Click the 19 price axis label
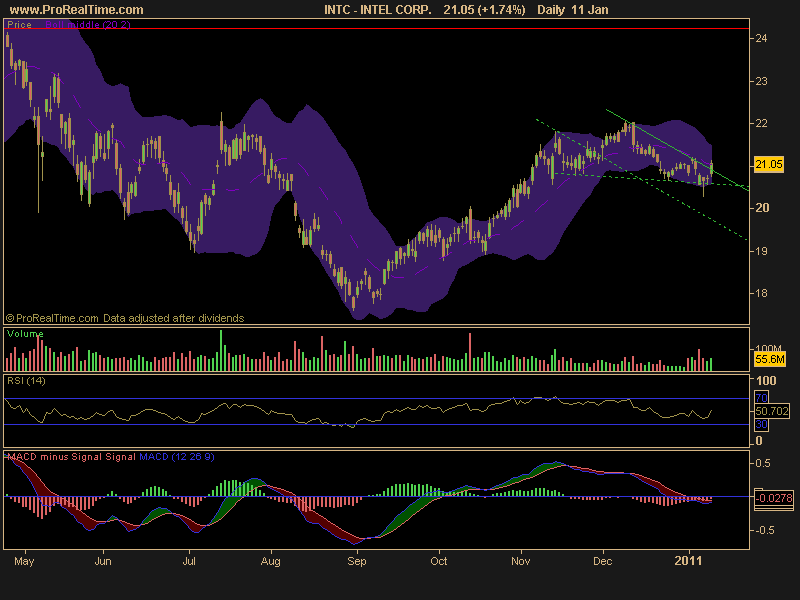The height and width of the screenshot is (600, 800). tap(761, 251)
